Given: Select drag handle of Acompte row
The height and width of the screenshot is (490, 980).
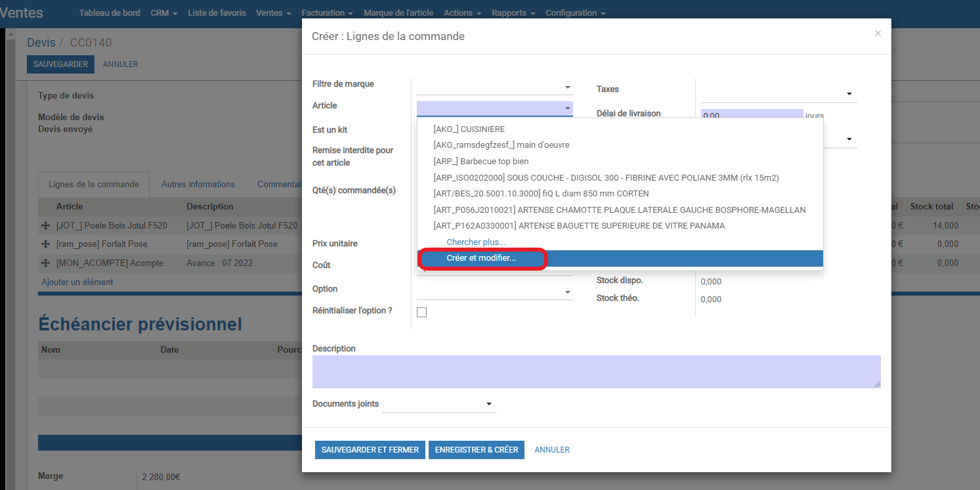Looking at the screenshot, I should click(x=46, y=263).
